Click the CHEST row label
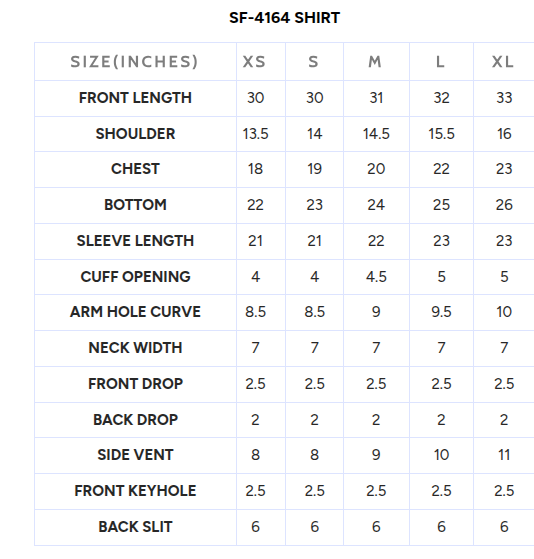534x559 pixels. point(135,169)
